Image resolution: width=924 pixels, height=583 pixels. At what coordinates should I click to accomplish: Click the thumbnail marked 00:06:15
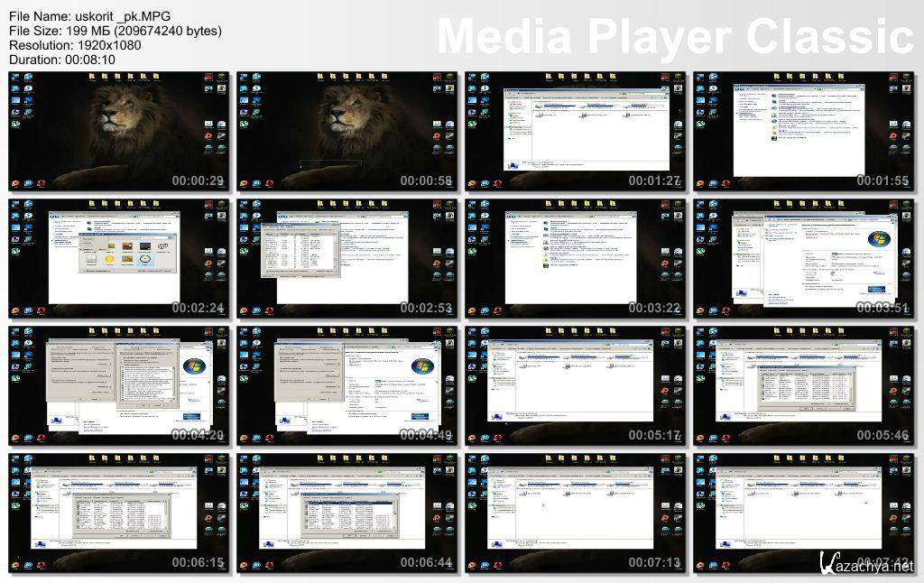pos(119,514)
